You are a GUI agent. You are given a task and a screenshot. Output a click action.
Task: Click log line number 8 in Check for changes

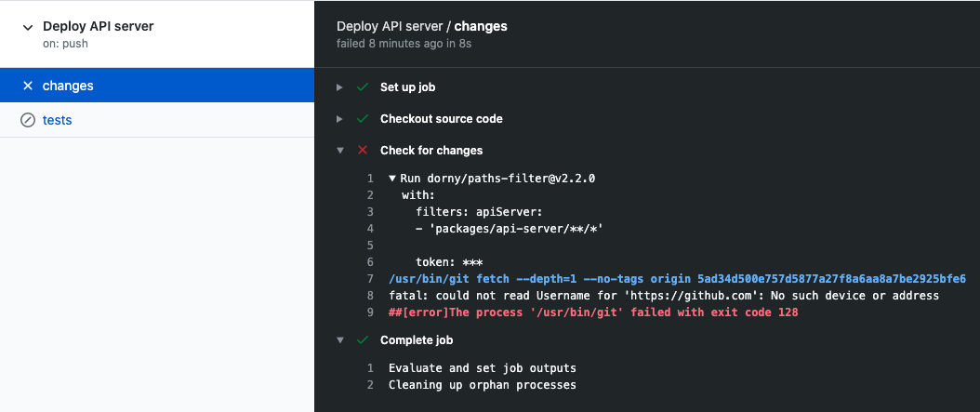[x=370, y=295]
